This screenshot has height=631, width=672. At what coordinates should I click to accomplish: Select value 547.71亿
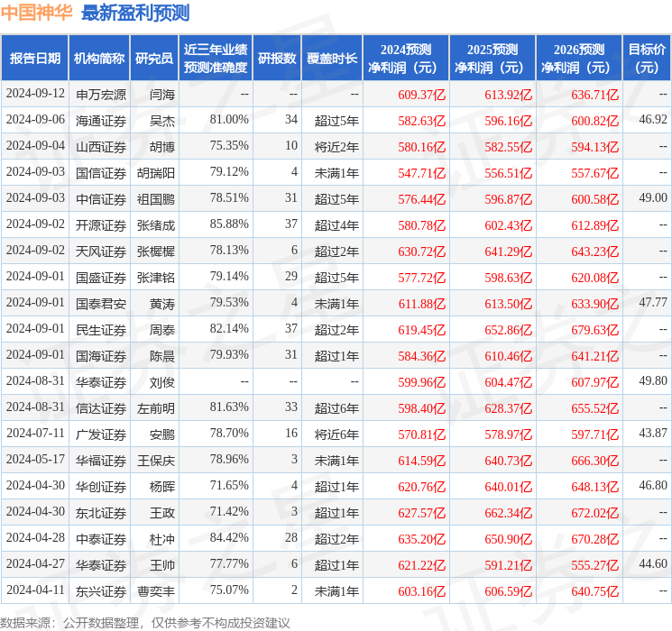[422, 173]
